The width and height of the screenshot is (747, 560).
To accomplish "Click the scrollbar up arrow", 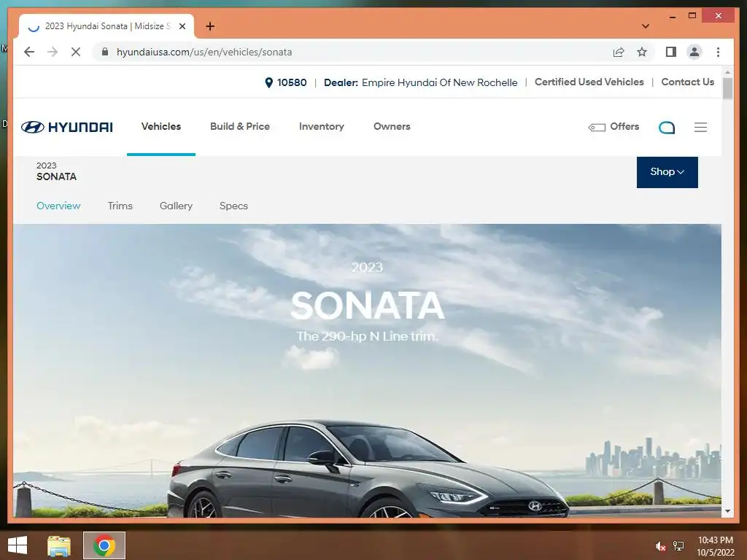I will click(x=727, y=72).
